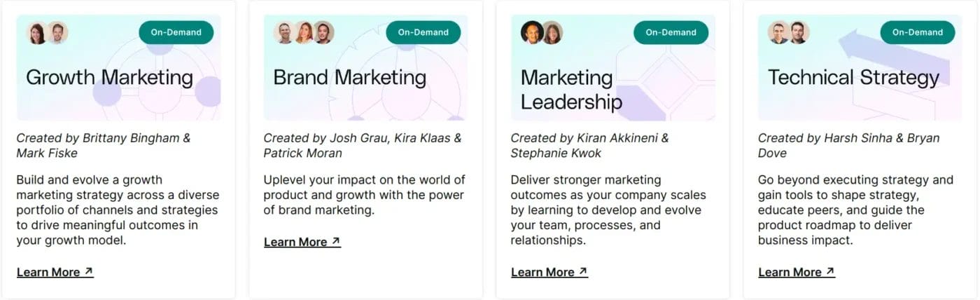Click the first avatar on Marketing Leadership card
The width and height of the screenshot is (980, 300).
point(532,32)
